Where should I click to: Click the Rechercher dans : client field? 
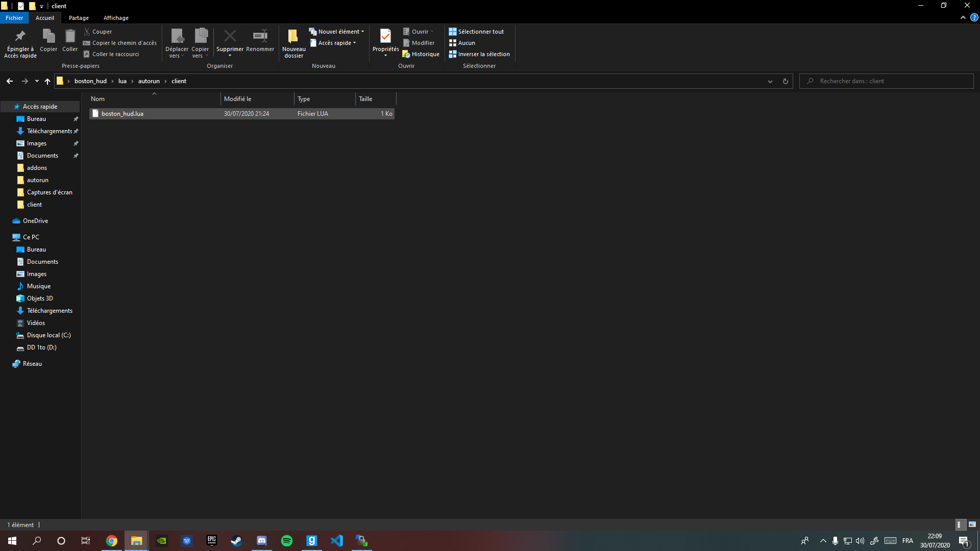[887, 81]
